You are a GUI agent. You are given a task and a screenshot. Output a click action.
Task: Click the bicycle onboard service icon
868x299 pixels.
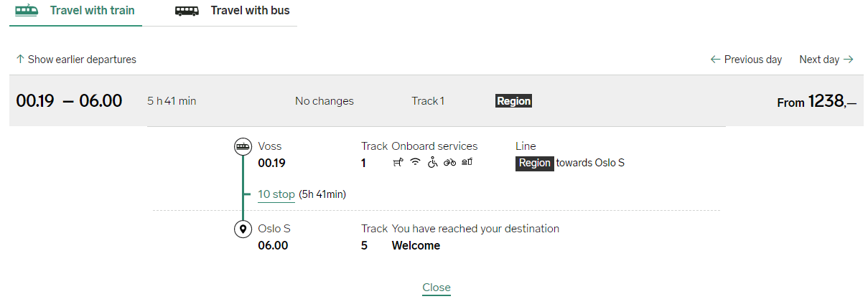click(x=449, y=163)
